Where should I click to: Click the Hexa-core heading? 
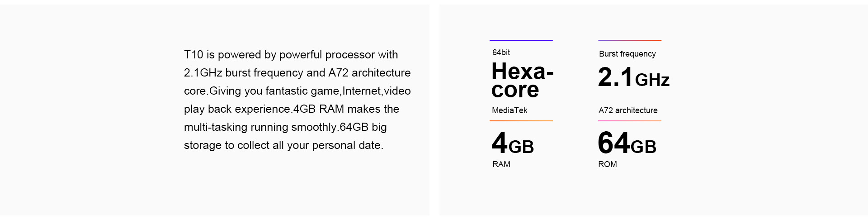pos(522,80)
